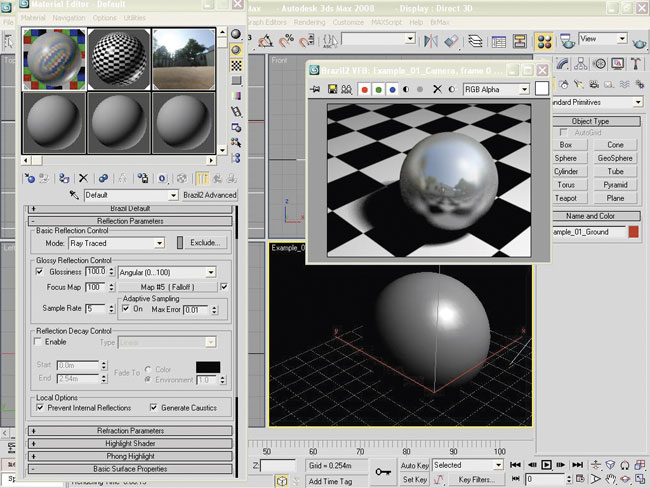Viewport: 650px width, 488px height.
Task: Expand Highlight Shader rollout
Action: pyautogui.click(x=130, y=443)
